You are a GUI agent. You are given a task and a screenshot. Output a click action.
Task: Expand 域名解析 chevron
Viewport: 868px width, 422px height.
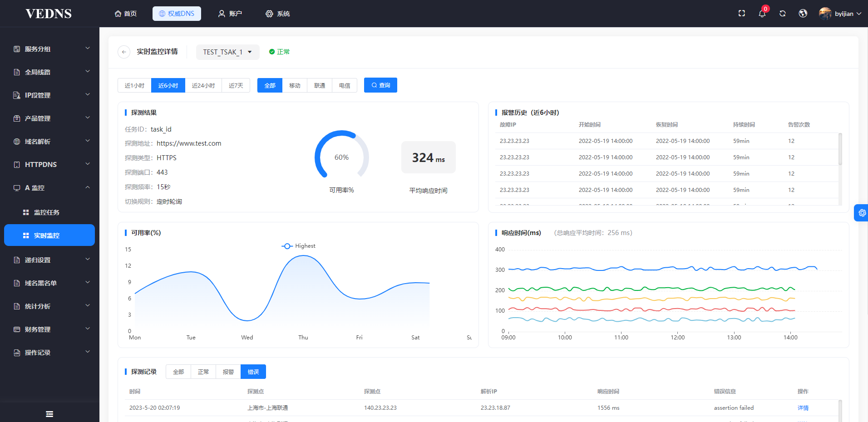88,141
